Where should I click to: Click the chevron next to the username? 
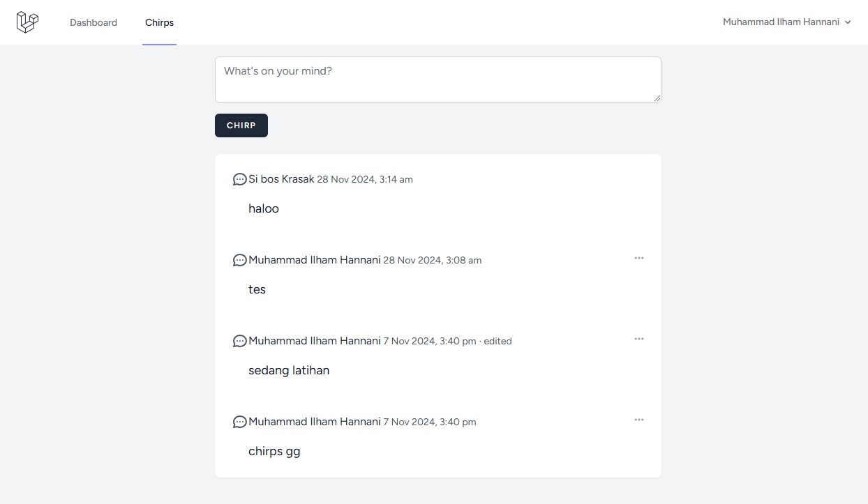tap(848, 22)
